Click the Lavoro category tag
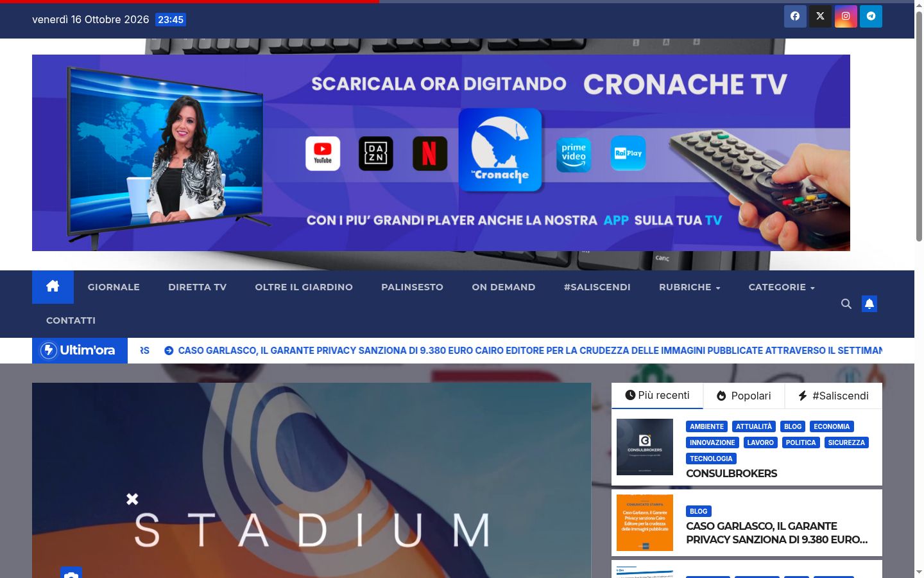 click(x=760, y=442)
